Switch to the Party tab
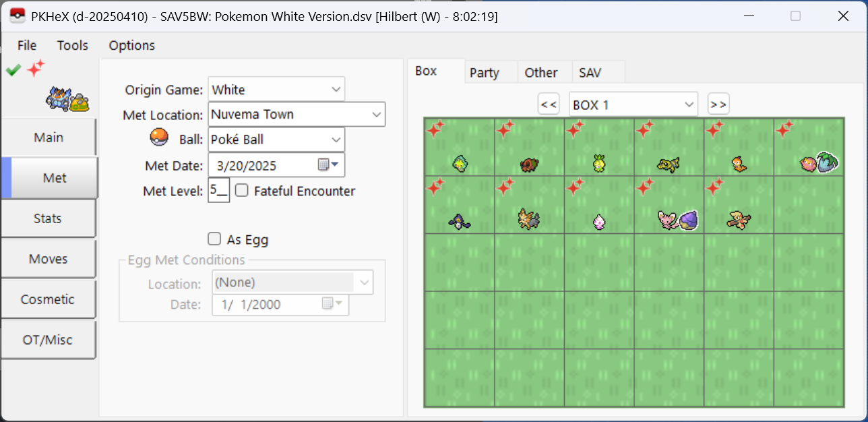868x422 pixels. coord(484,73)
